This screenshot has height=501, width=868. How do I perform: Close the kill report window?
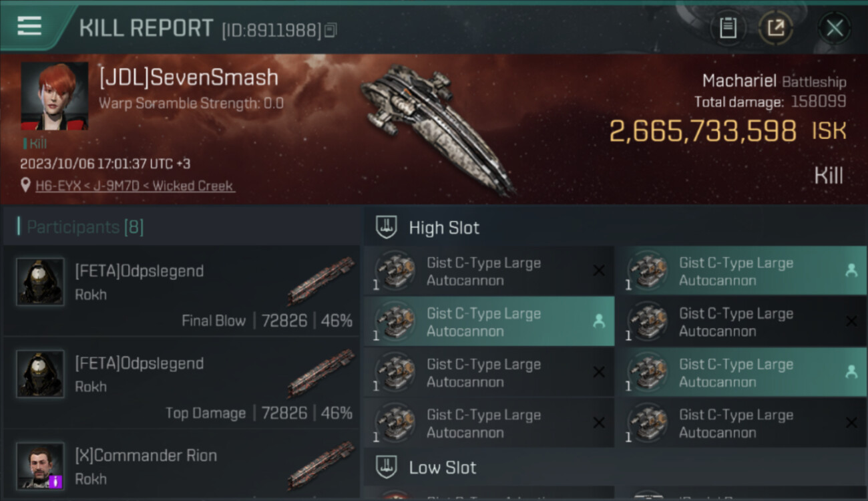point(835,28)
